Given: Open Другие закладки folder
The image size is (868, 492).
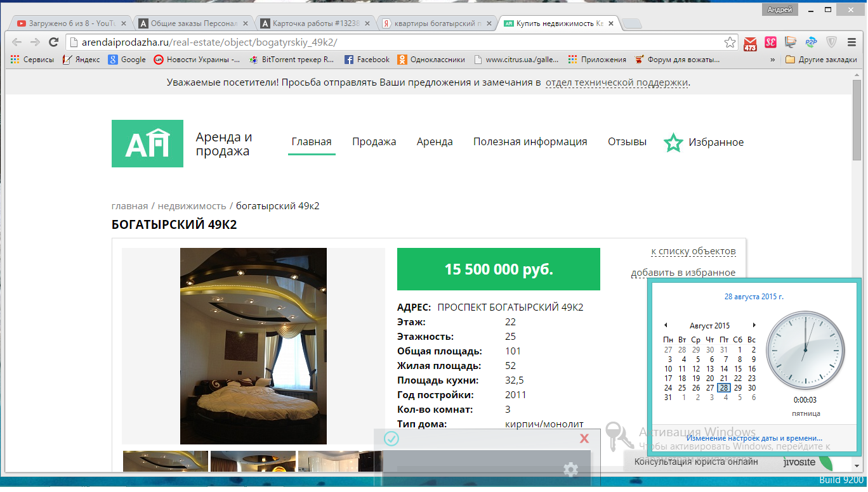Looking at the screenshot, I should point(822,60).
